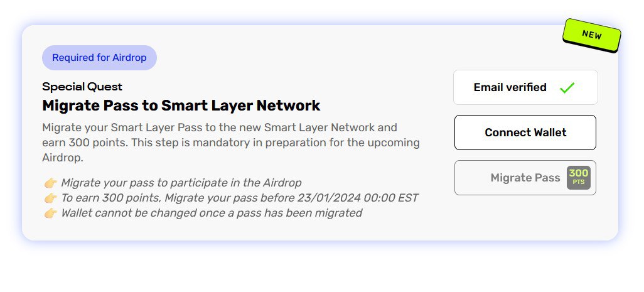Click the PTS text in the points badge
The height and width of the screenshot is (292, 644).
(578, 182)
